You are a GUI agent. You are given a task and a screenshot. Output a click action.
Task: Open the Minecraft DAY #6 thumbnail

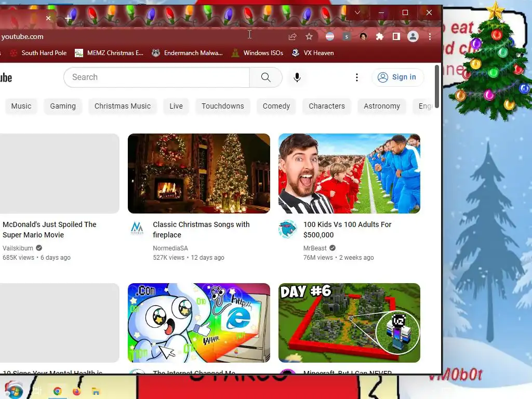(x=349, y=323)
